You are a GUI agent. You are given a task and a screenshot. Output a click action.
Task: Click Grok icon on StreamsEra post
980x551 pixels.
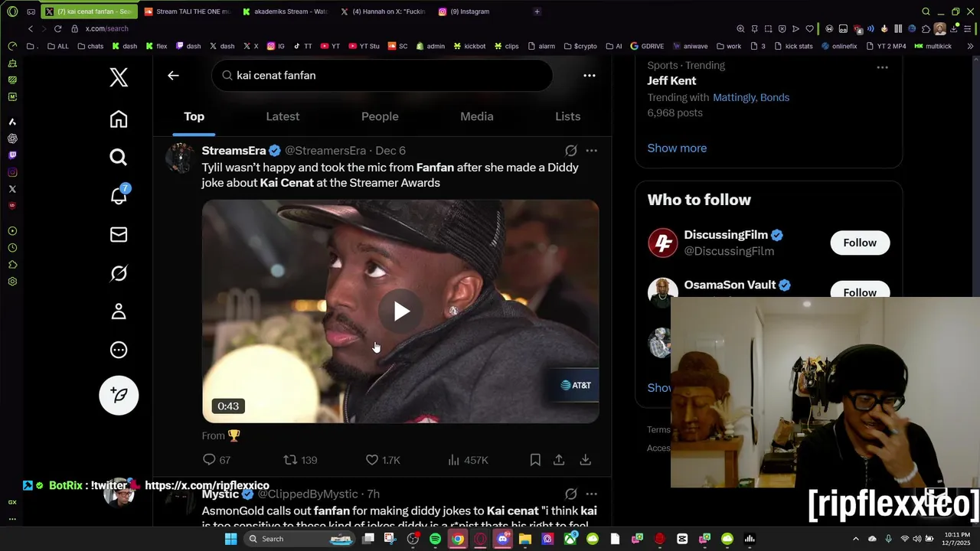[570, 151]
